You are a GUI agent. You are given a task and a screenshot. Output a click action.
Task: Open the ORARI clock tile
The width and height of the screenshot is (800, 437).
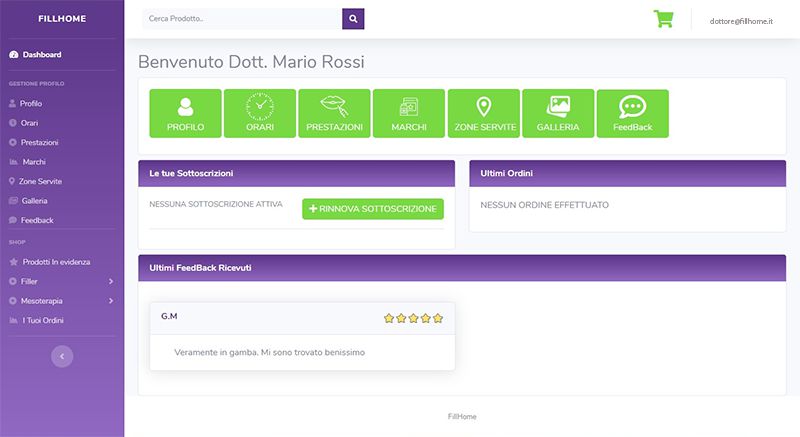[x=259, y=113]
